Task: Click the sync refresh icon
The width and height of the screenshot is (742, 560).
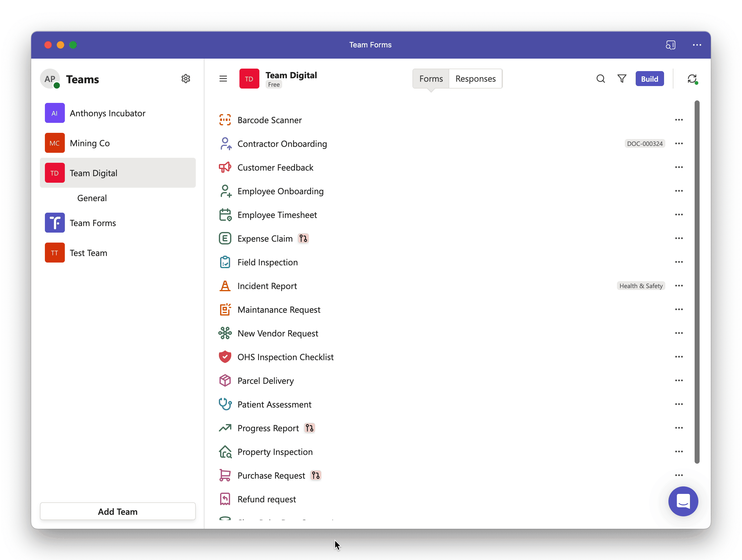Action: pyautogui.click(x=692, y=79)
